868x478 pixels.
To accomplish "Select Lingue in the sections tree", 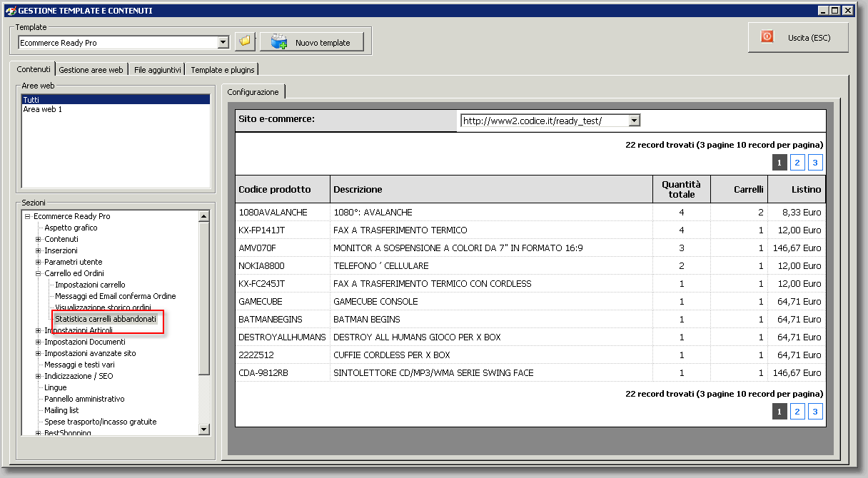I will click(x=56, y=387).
